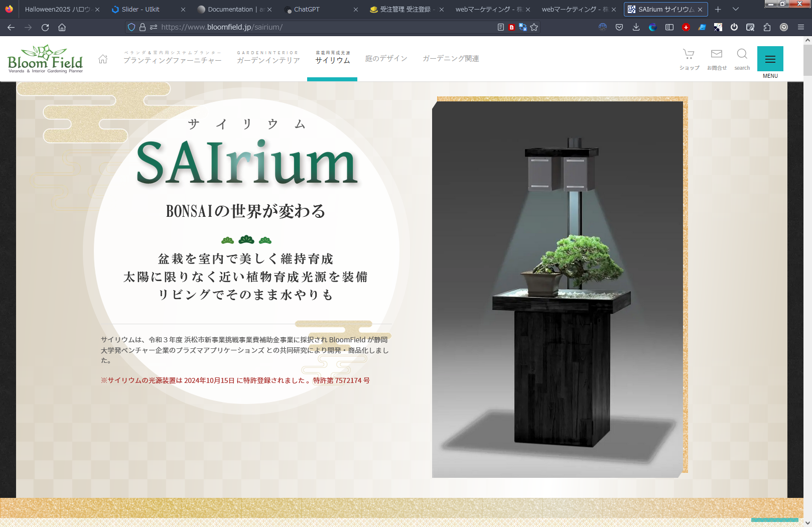Bookmark this page with the star icon

(x=534, y=27)
